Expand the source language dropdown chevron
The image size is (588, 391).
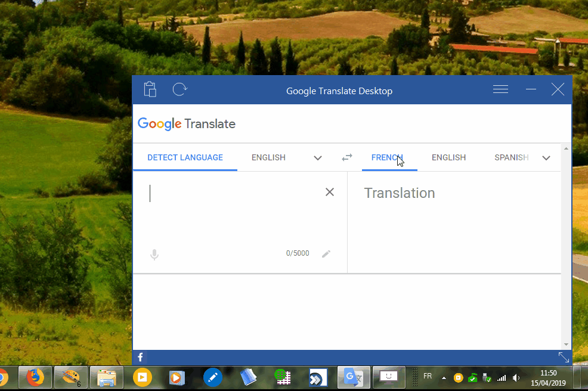coord(318,158)
